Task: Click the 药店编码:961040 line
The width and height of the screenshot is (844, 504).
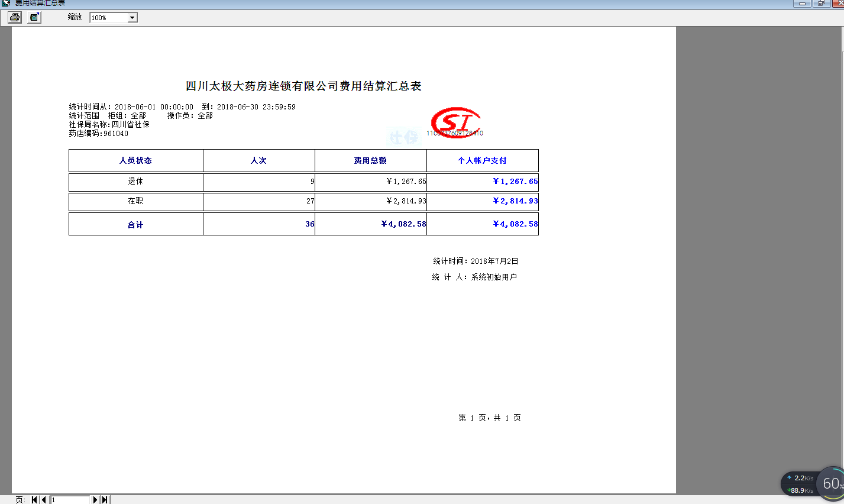Action: 99,134
